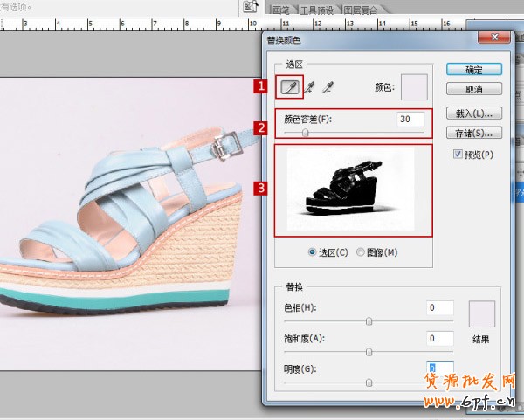The width and height of the screenshot is (524, 420).
Task: Click the 色相(H) hue slider handle
Action: click(x=369, y=321)
